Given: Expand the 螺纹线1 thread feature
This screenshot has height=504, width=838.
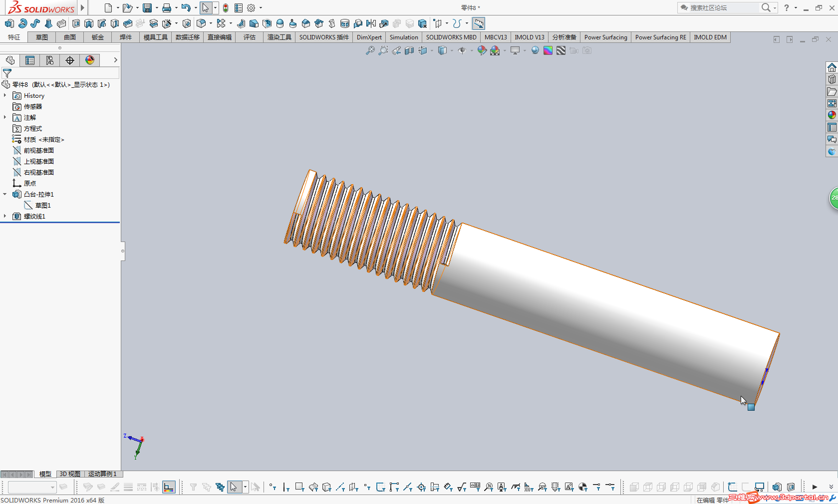Looking at the screenshot, I should (5, 216).
